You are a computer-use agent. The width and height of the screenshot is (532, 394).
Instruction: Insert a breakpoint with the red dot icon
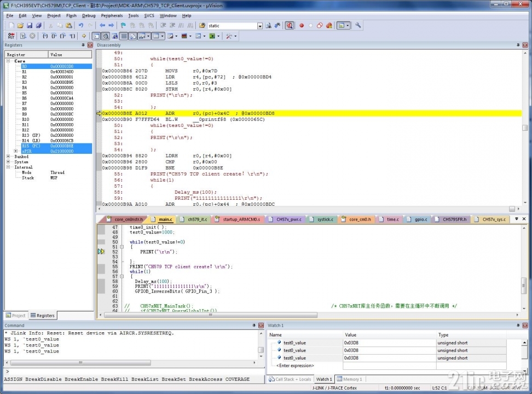click(x=301, y=26)
